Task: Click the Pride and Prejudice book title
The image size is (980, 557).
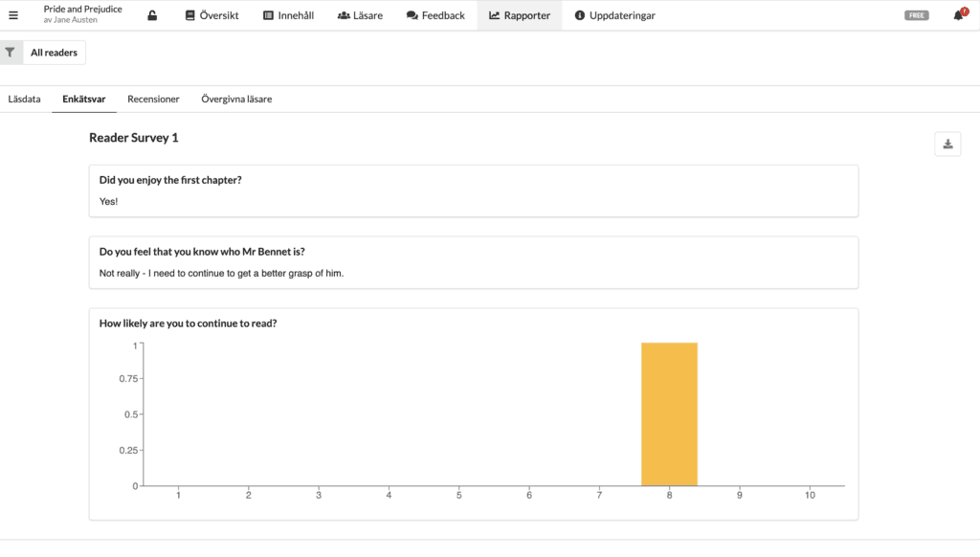Action: 82,9
